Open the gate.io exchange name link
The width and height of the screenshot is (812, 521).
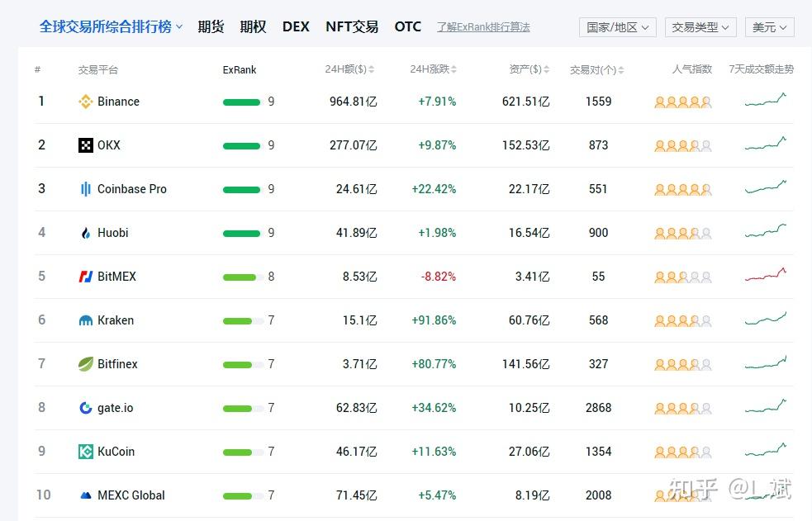pyautogui.click(x=115, y=408)
